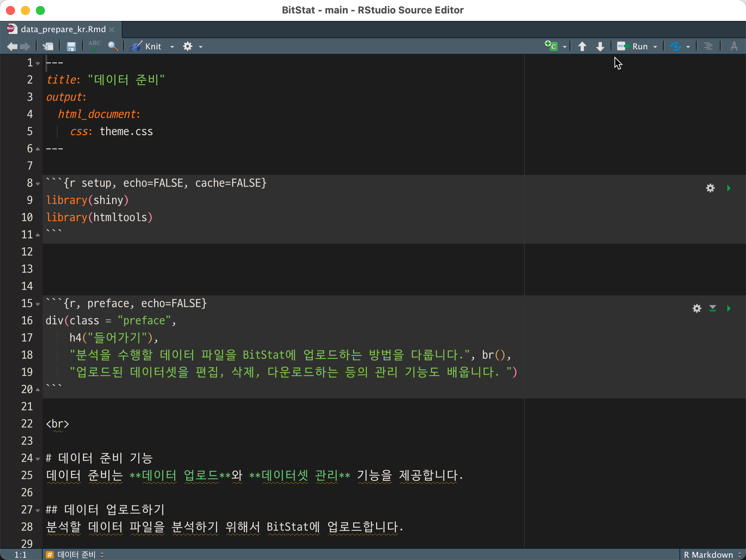The height and width of the screenshot is (560, 746).
Task: Click end-of-fold marker at line 11
Action: click(x=38, y=236)
